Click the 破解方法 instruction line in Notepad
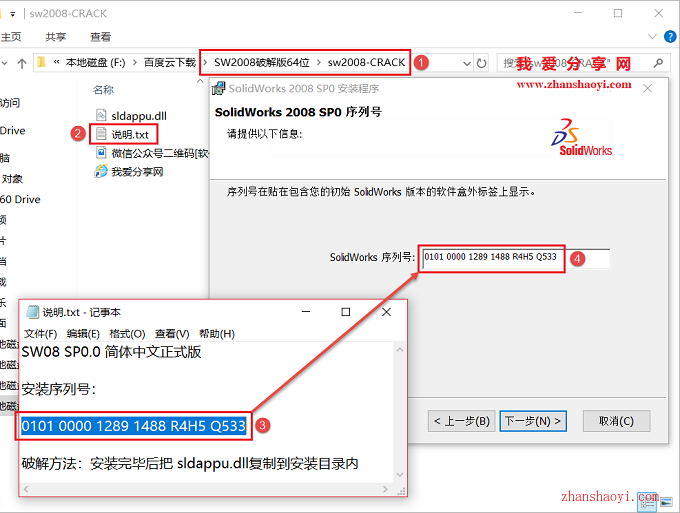680x513 pixels. point(190,464)
